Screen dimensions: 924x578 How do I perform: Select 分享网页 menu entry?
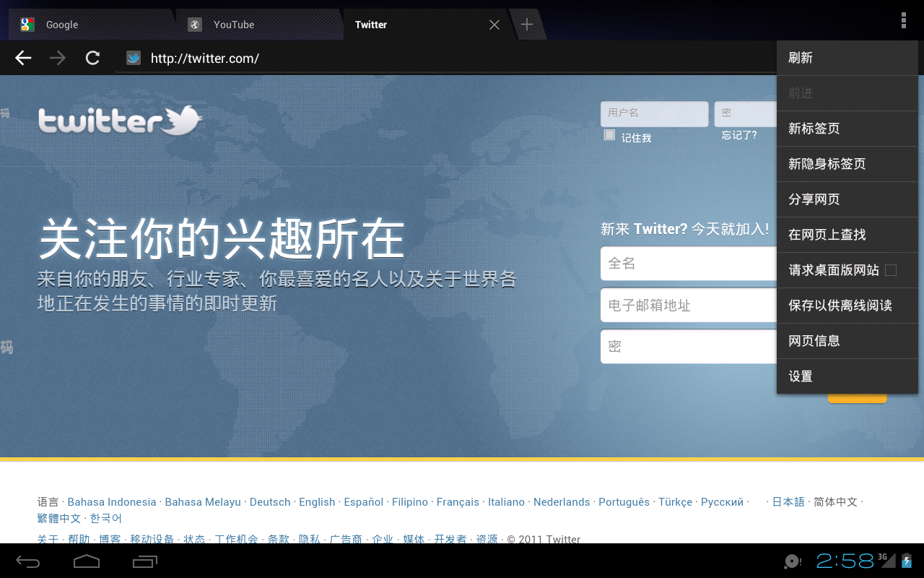[847, 199]
